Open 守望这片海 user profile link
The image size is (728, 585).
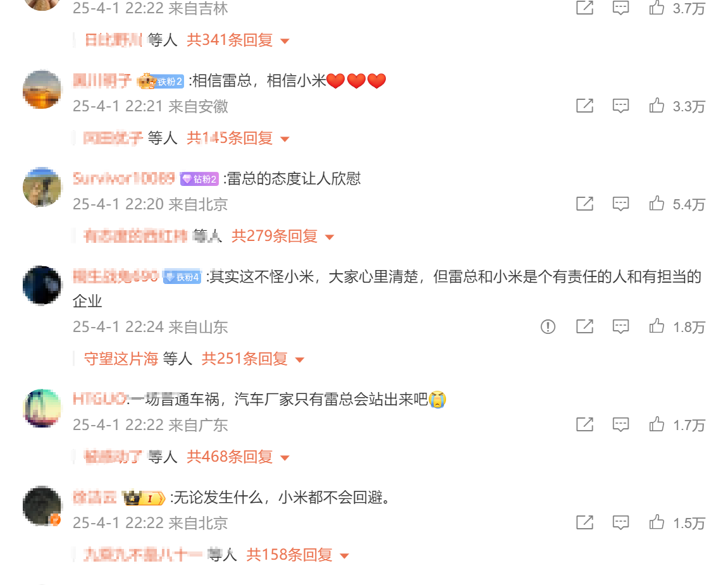click(121, 359)
